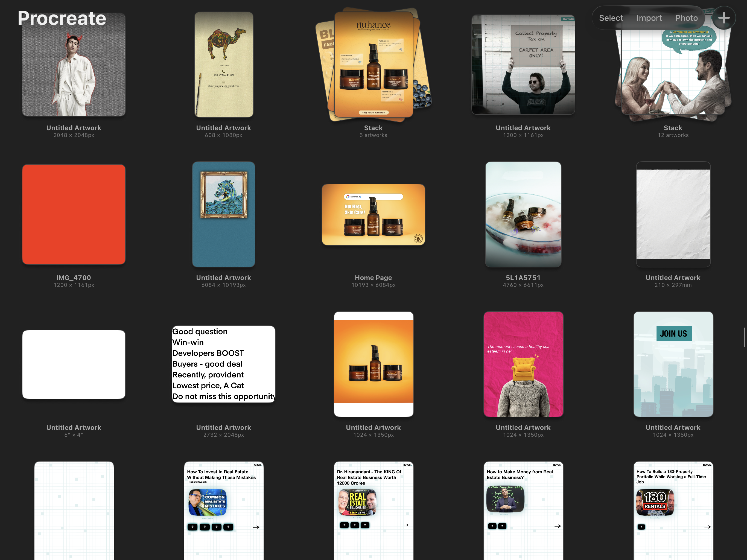Click the Select button in top bar
This screenshot has height=560, width=747.
(x=611, y=18)
